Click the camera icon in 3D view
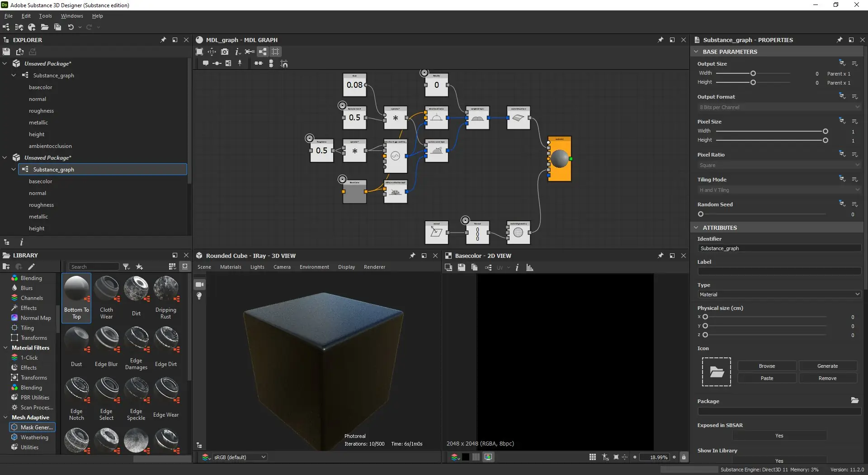This screenshot has height=475, width=868. 199,285
